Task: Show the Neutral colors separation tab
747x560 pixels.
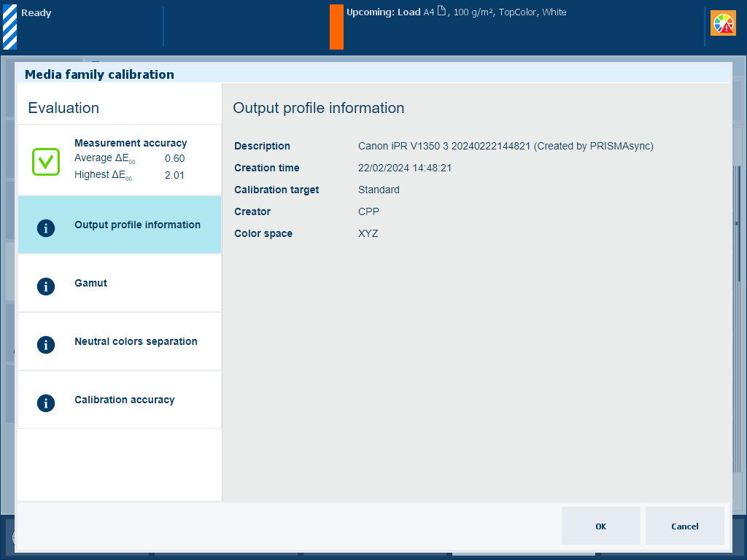Action: pyautogui.click(x=136, y=341)
